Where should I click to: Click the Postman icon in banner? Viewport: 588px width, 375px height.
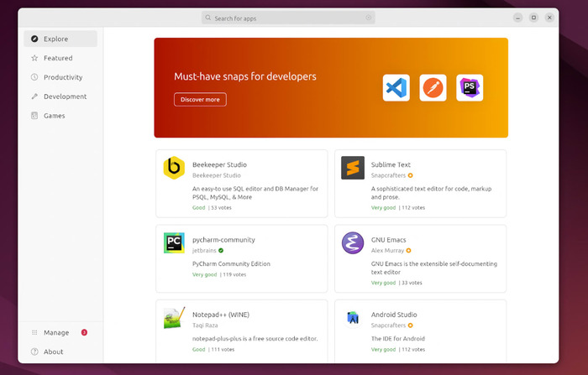433,88
